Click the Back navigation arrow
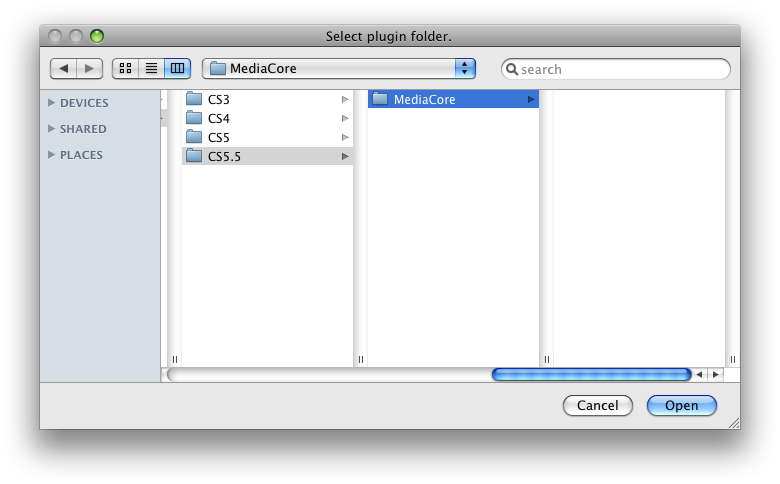The image size is (780, 484). coord(64,68)
